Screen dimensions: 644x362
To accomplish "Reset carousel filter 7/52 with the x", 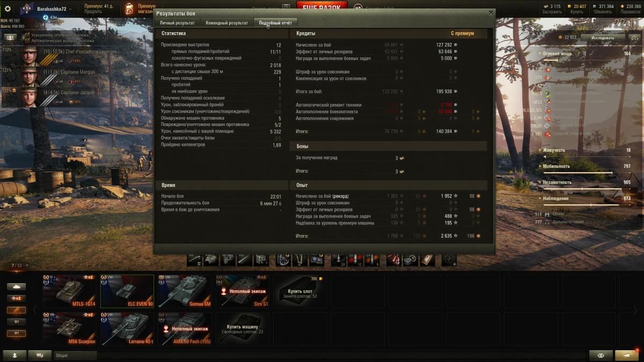I will [26, 265].
